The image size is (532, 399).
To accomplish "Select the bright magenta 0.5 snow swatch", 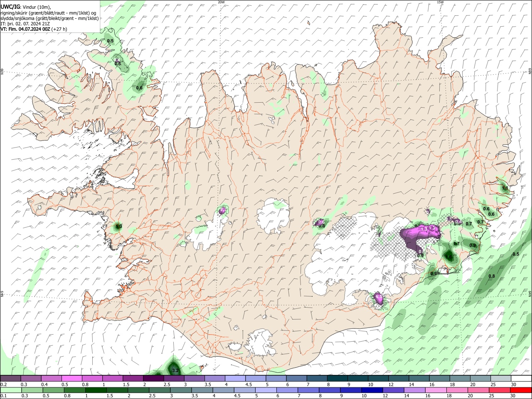I will (71, 379).
